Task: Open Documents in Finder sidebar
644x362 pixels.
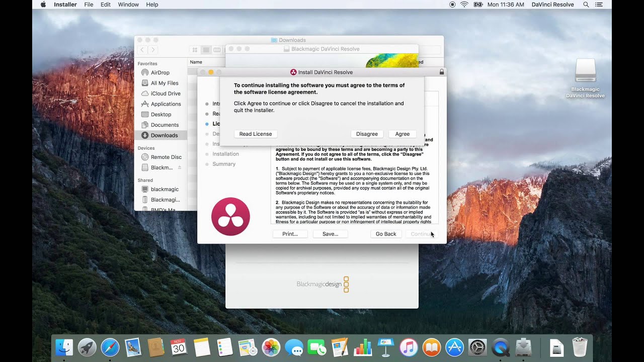Action: coord(165,125)
